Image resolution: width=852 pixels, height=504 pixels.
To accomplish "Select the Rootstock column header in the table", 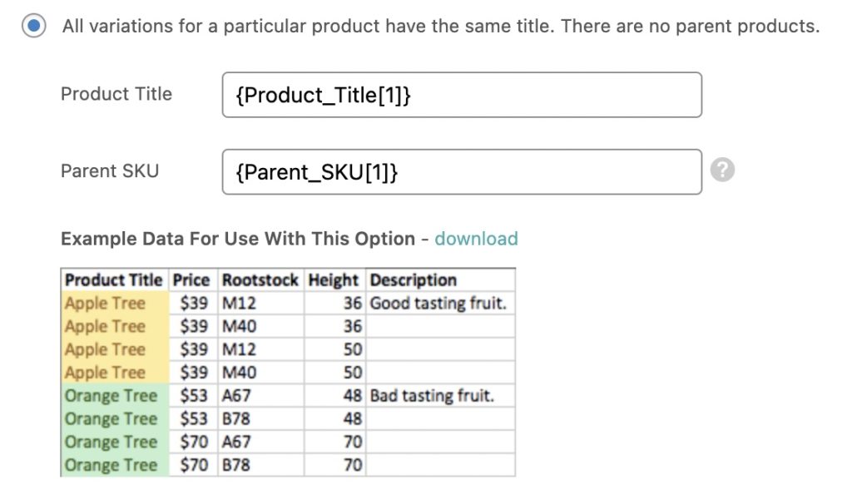I will pyautogui.click(x=260, y=280).
